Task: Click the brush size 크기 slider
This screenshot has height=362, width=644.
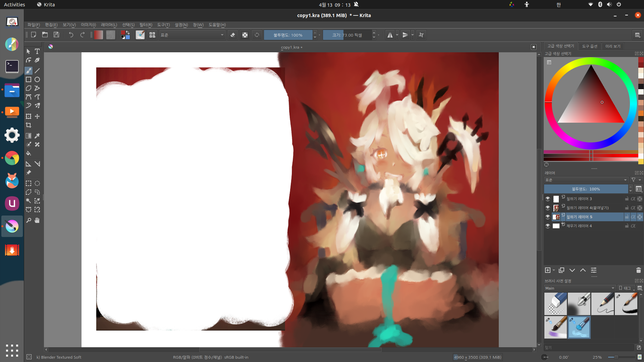Action: pos(347,35)
